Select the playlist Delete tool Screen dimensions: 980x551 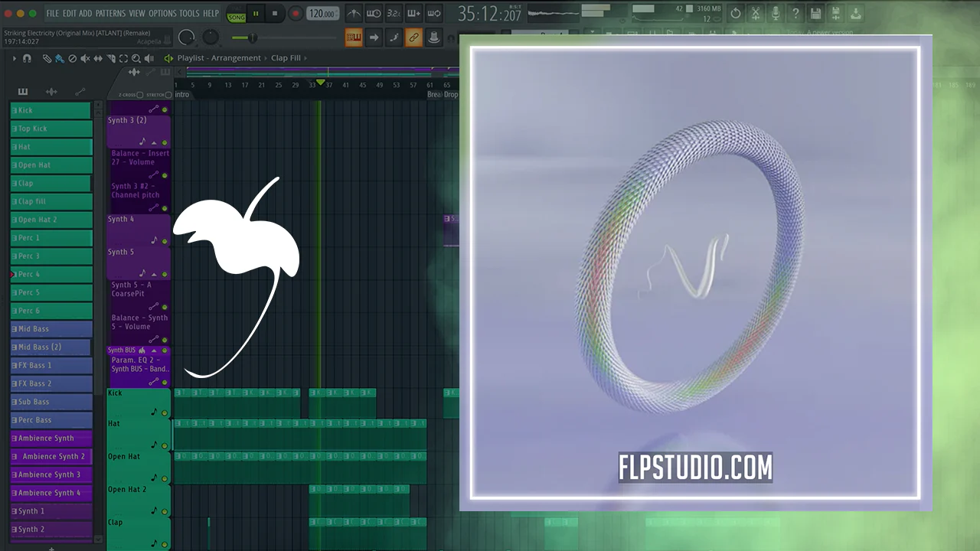click(72, 58)
